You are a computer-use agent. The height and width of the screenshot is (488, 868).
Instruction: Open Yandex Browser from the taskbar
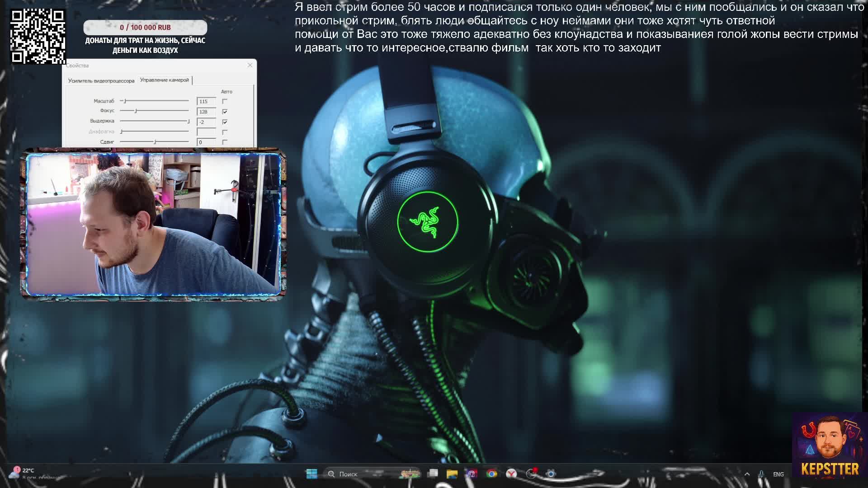pyautogui.click(x=511, y=474)
